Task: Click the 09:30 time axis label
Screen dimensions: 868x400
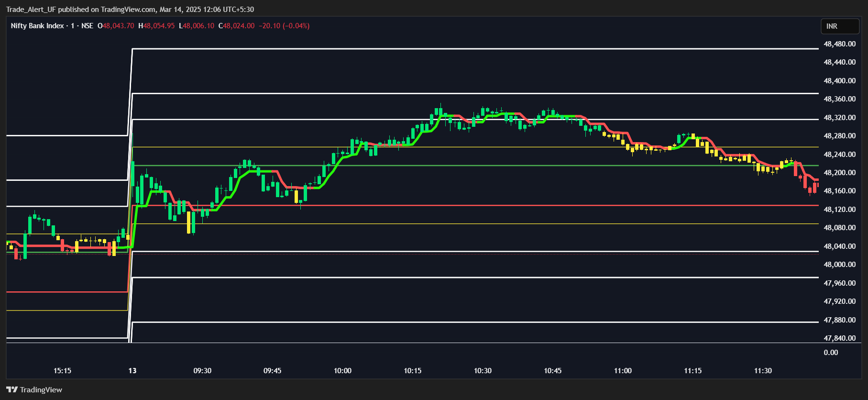Action: point(202,371)
